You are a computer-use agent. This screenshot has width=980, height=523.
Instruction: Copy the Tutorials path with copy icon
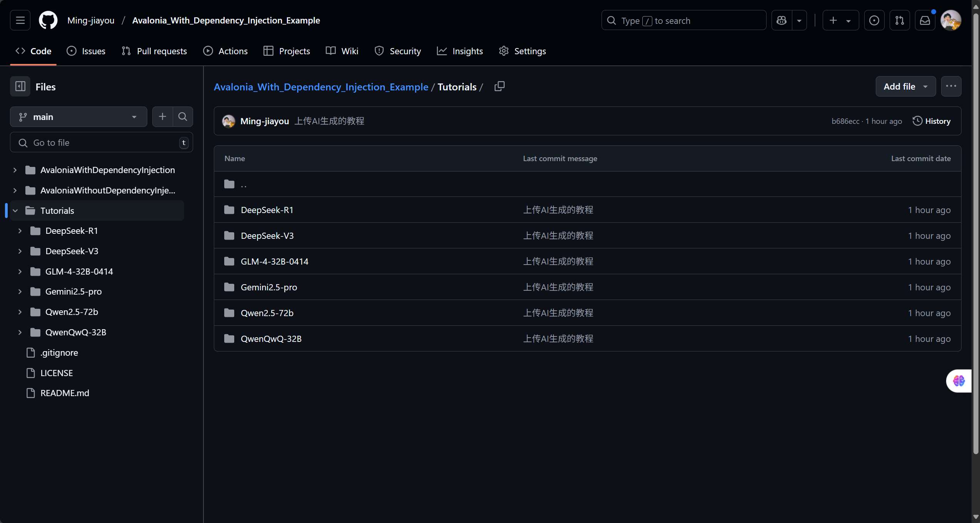click(499, 87)
